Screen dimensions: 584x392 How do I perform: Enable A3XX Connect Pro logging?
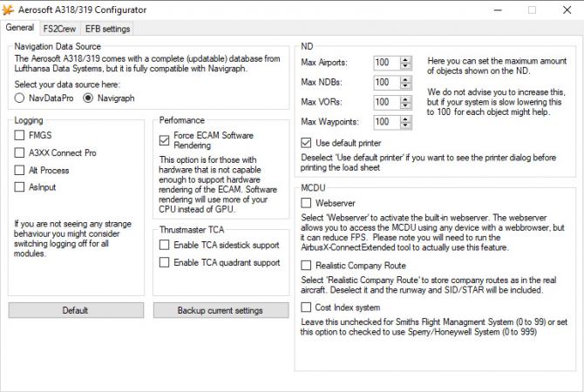click(x=19, y=152)
